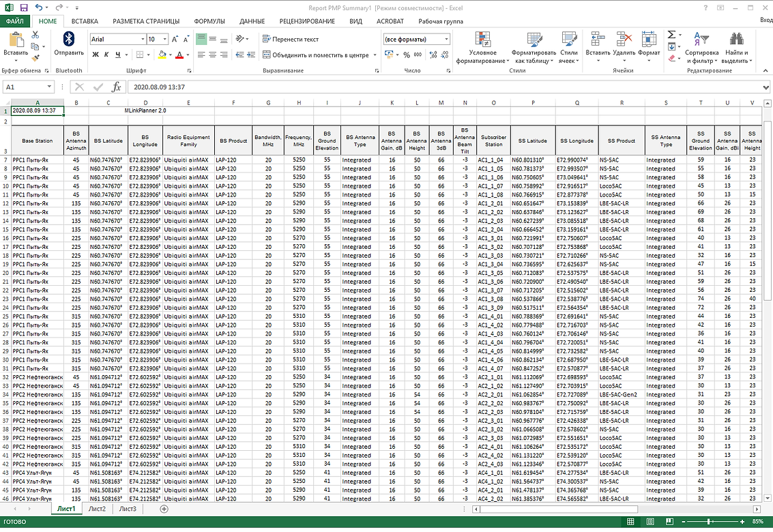
Task: Click the formula bar showing 2020.08.09 13:37
Action: pos(444,87)
